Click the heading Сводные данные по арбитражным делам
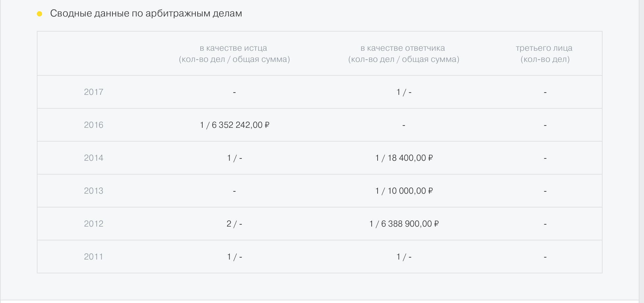 [146, 14]
